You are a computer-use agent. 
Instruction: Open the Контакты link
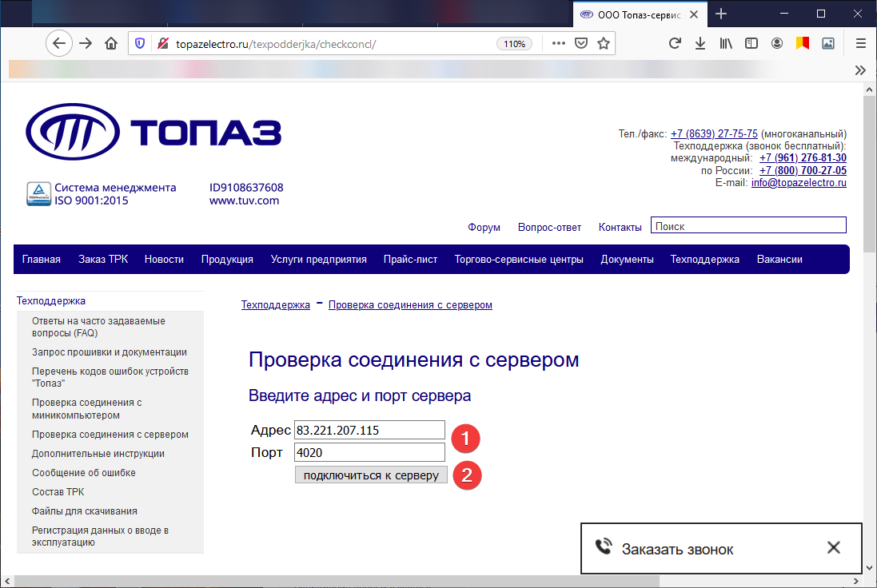point(620,228)
